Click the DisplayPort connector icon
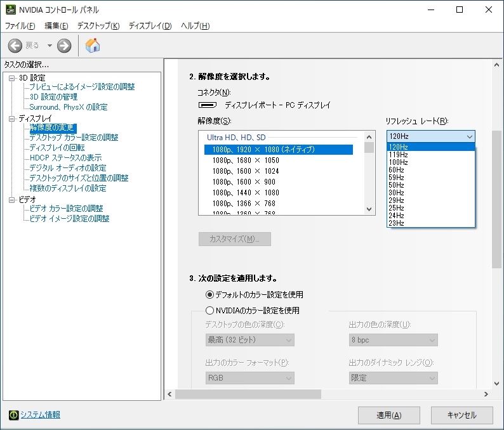Viewport: 504px width, 430px height. click(x=208, y=105)
